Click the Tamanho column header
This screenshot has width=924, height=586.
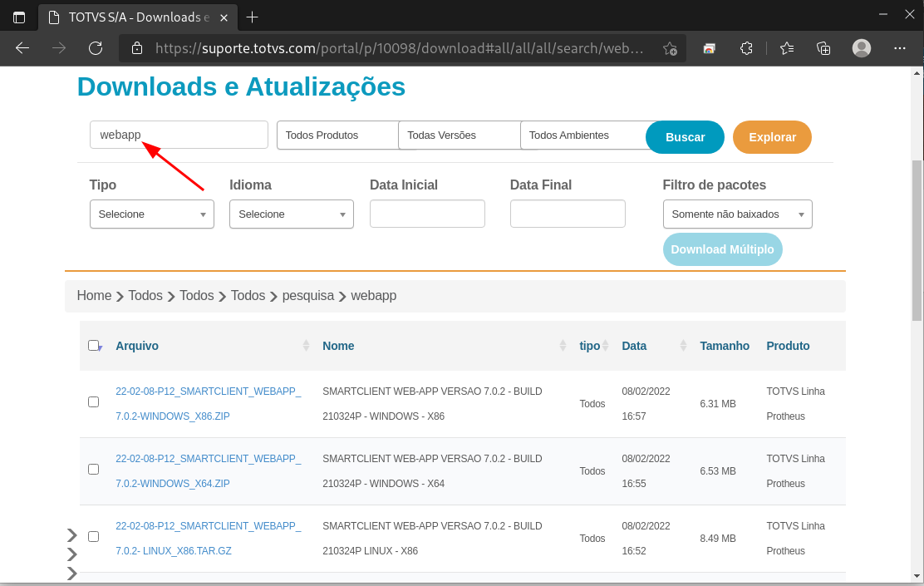725,346
